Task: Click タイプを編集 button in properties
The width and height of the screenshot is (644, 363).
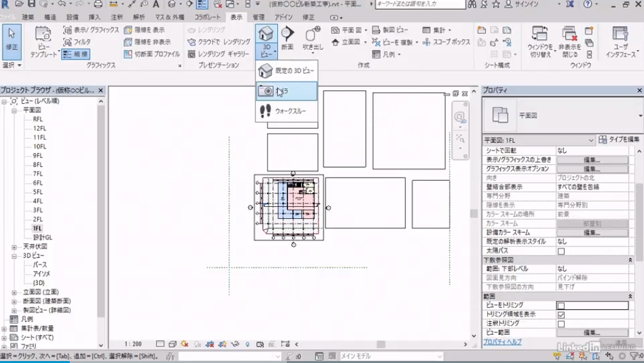Action: point(619,140)
